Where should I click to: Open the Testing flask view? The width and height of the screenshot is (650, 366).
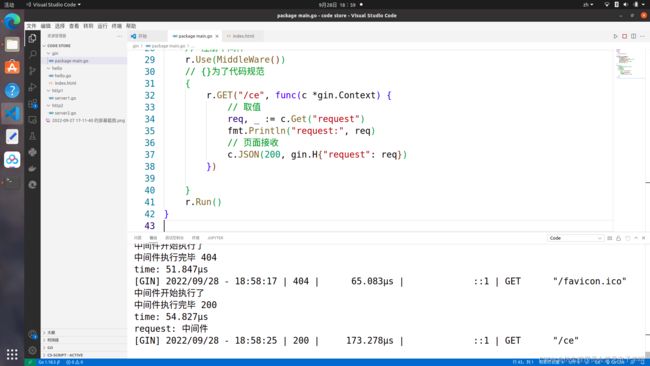32,136
